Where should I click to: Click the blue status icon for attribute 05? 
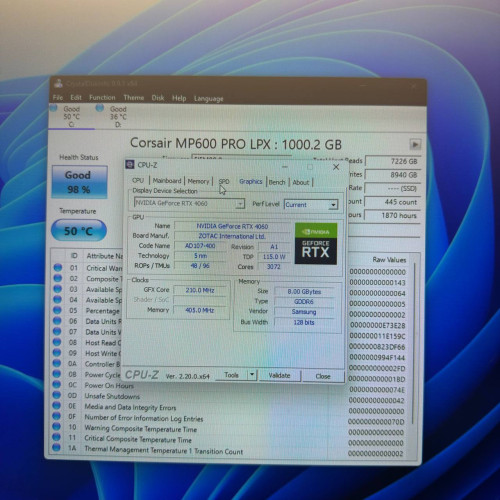click(x=57, y=310)
